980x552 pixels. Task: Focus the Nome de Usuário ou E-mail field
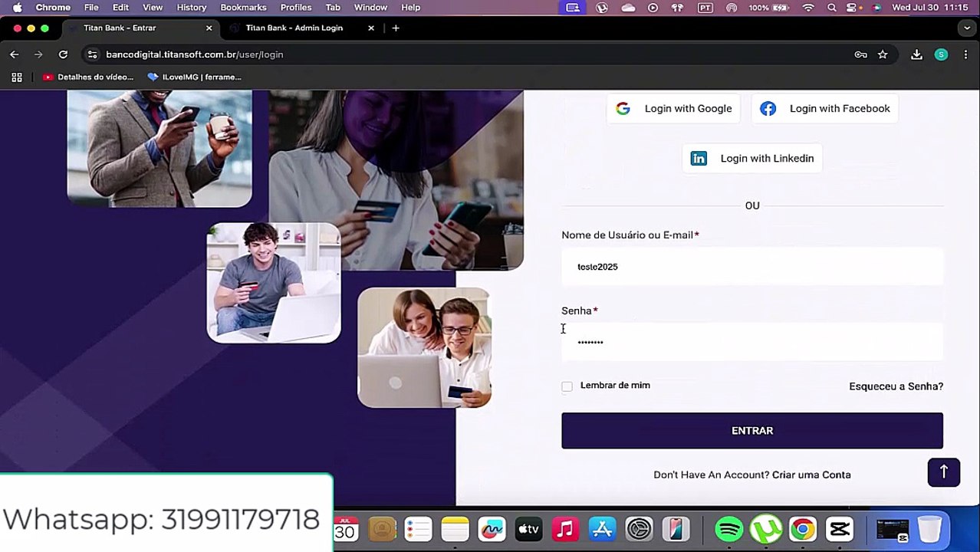pyautogui.click(x=752, y=267)
